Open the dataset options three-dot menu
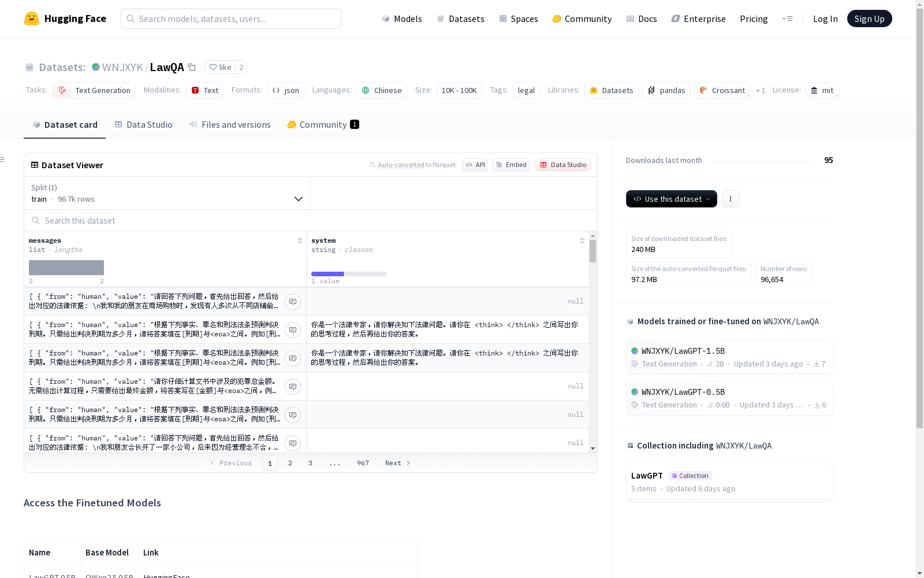The height and width of the screenshot is (578, 924). 731,199
